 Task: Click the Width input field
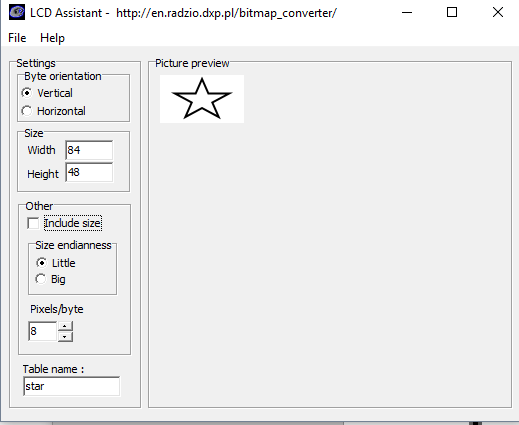point(89,150)
